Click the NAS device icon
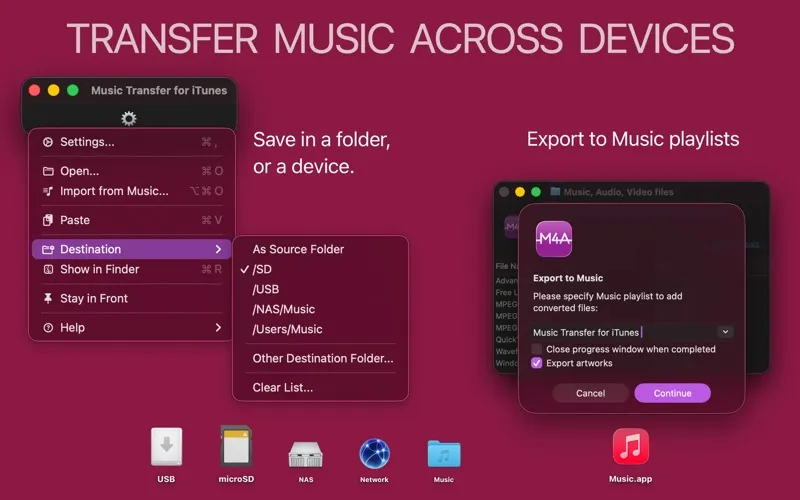 tap(306, 454)
